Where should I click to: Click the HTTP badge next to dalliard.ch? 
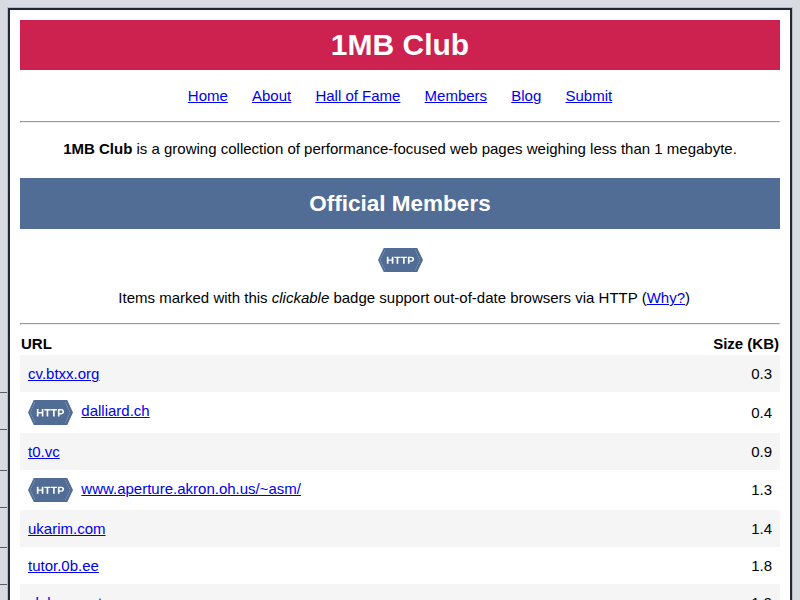click(49, 412)
